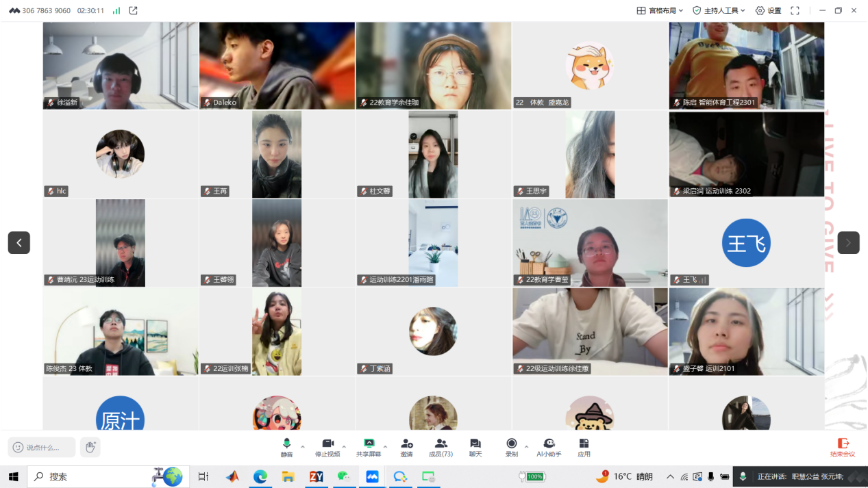Go to next page of participants
Viewport: 868px width, 488px height.
(x=848, y=242)
